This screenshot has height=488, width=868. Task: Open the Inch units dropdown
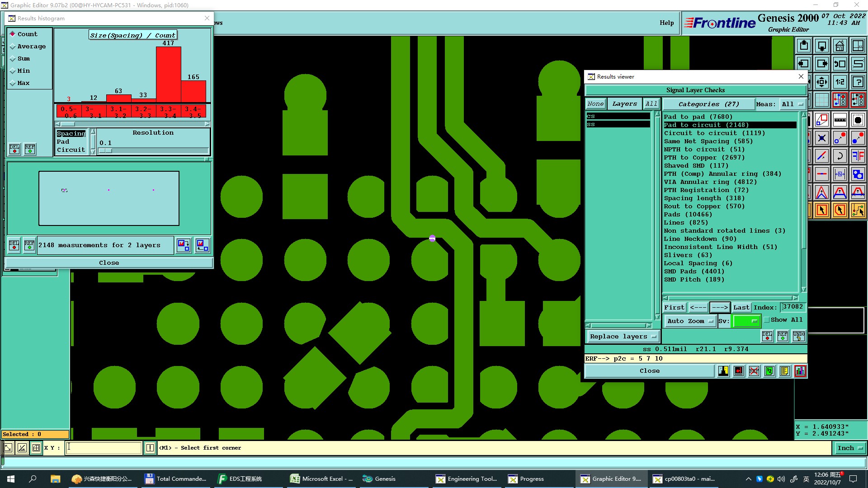tap(849, 448)
